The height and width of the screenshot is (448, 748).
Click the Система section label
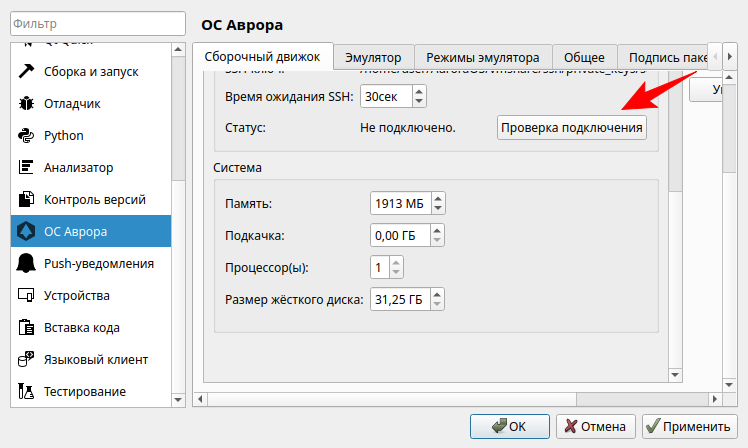[237, 168]
